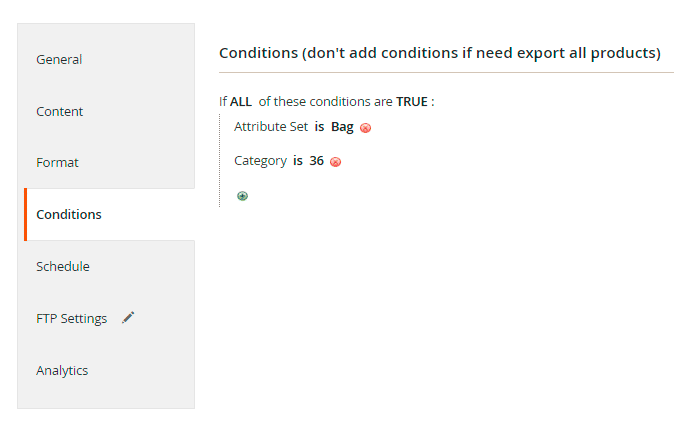Go to the Format tab
This screenshot has height=432, width=685.
[x=57, y=162]
